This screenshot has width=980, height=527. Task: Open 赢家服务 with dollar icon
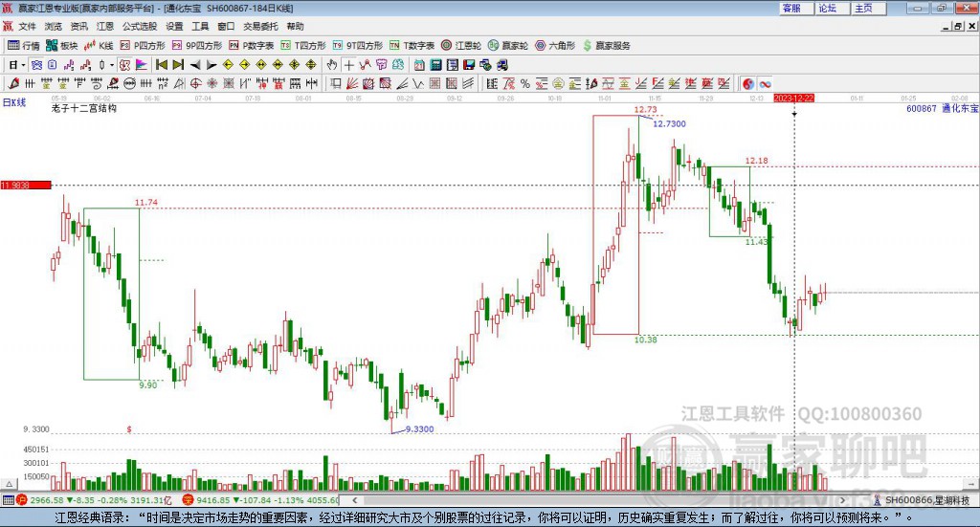coord(606,46)
